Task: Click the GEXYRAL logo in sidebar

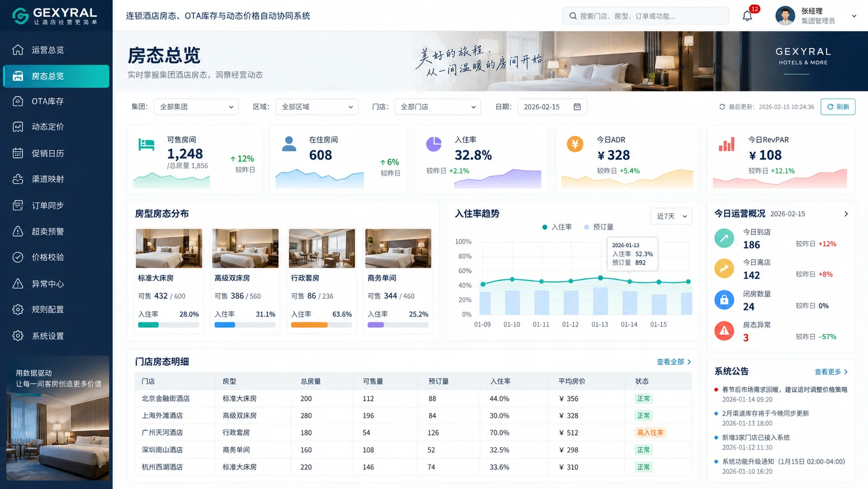Action: [55, 16]
